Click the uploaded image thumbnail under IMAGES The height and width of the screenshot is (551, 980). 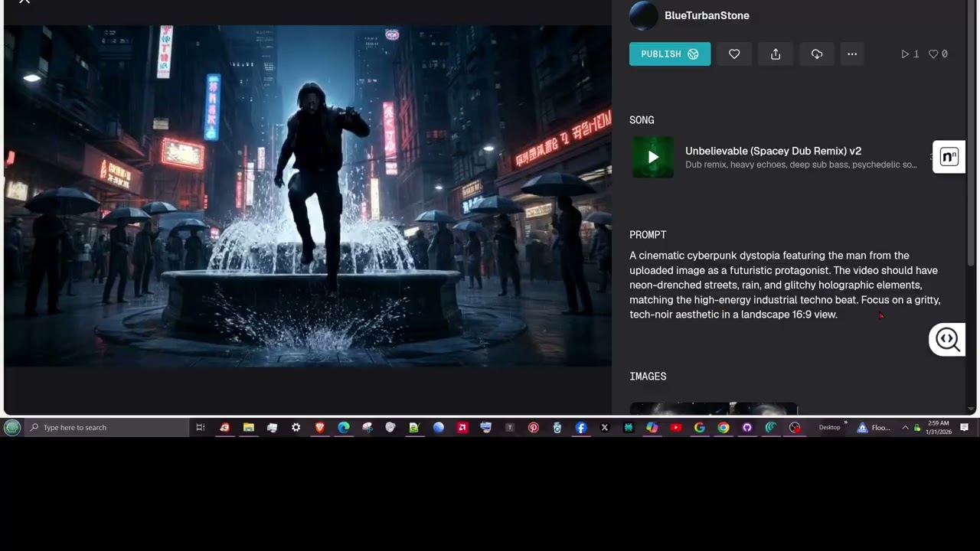point(714,409)
